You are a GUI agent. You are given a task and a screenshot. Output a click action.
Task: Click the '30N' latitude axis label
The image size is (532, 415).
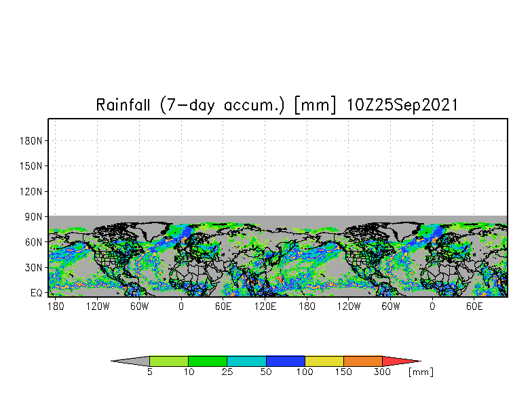[34, 267]
